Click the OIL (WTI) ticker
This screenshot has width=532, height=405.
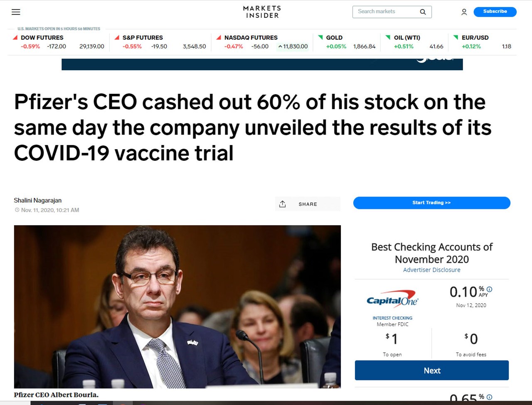pos(407,37)
